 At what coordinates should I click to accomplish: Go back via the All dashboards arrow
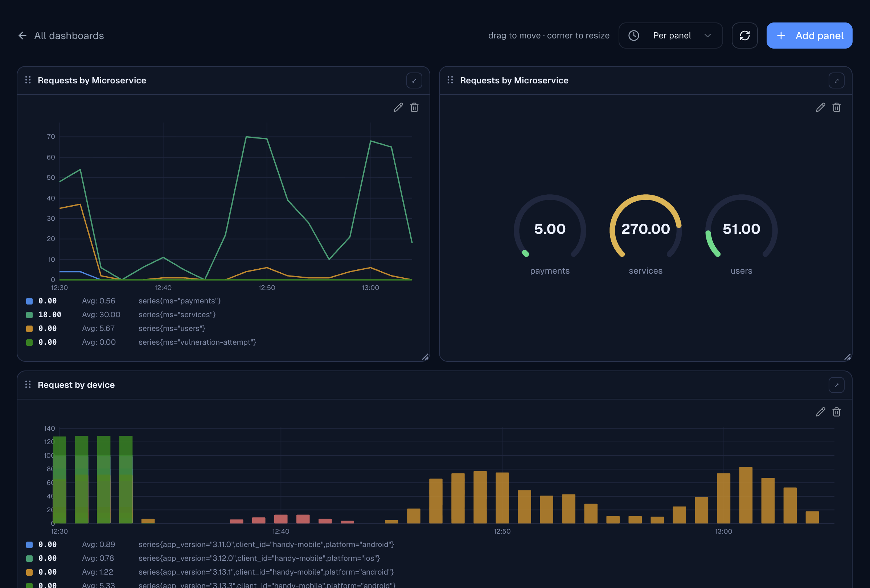[x=22, y=36]
